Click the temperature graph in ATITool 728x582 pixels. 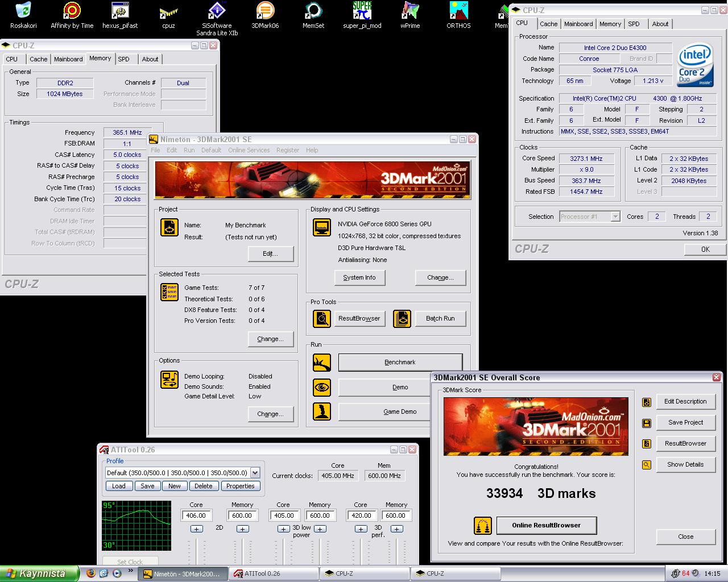pos(136,526)
